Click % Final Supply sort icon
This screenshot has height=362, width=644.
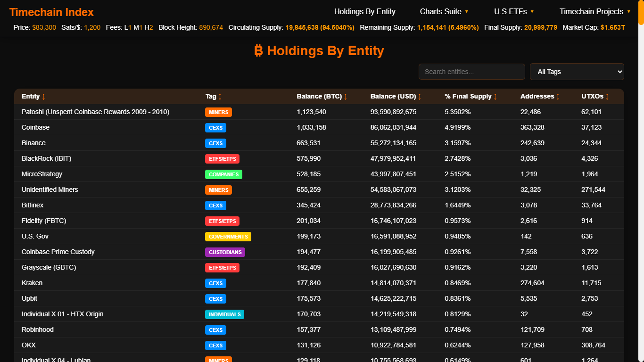coord(495,97)
